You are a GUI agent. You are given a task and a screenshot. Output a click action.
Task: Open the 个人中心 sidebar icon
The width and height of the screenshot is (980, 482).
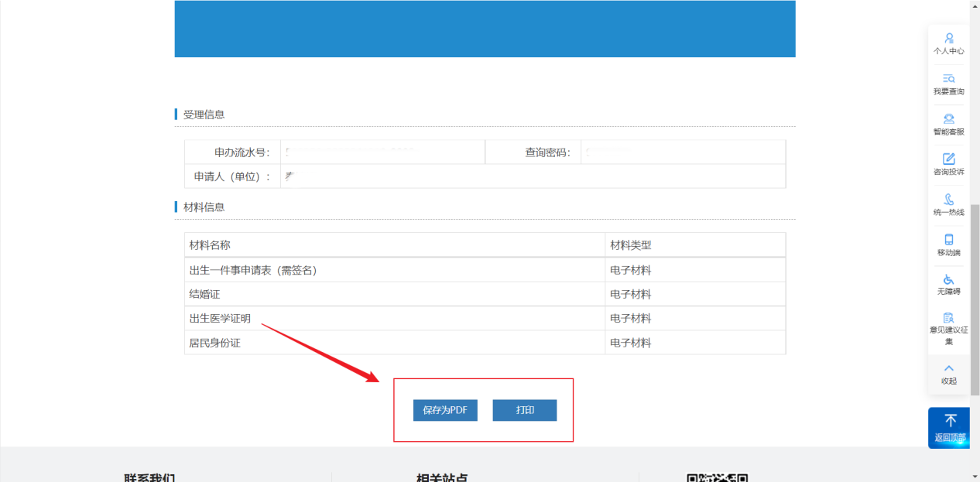click(948, 39)
